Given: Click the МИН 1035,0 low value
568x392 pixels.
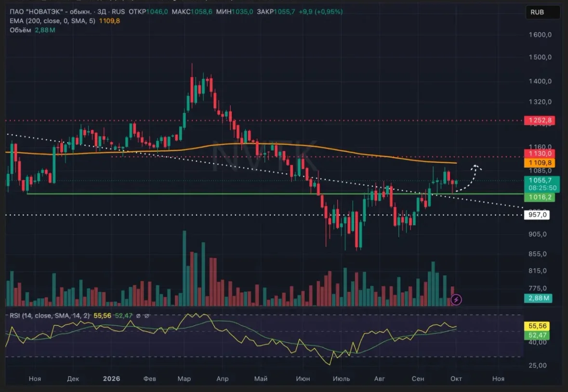Looking at the screenshot, I should pyautogui.click(x=234, y=12).
